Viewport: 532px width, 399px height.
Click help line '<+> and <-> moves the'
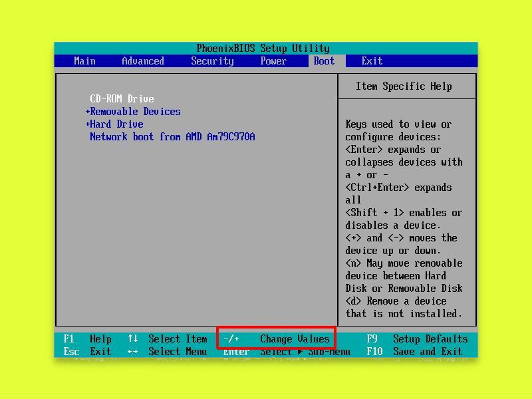tap(402, 238)
